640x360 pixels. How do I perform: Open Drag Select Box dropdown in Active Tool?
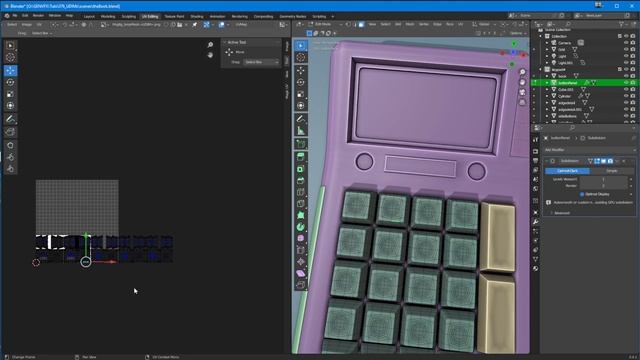(261, 62)
